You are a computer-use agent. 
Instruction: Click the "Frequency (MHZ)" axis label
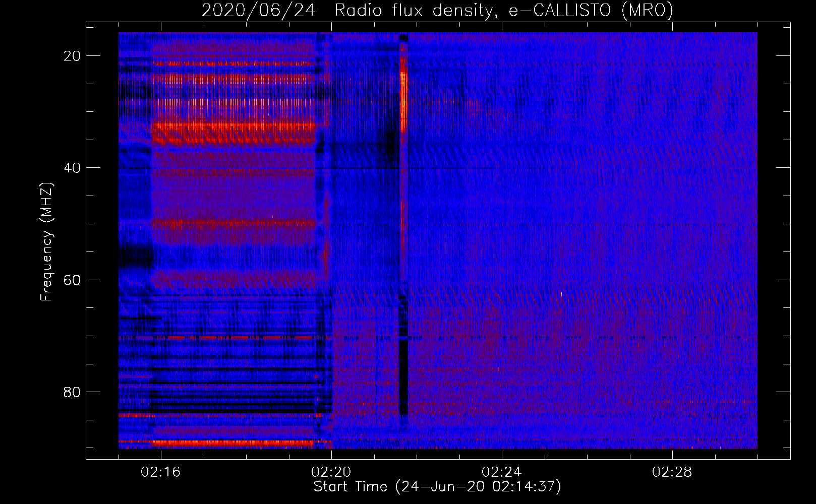coord(46,241)
